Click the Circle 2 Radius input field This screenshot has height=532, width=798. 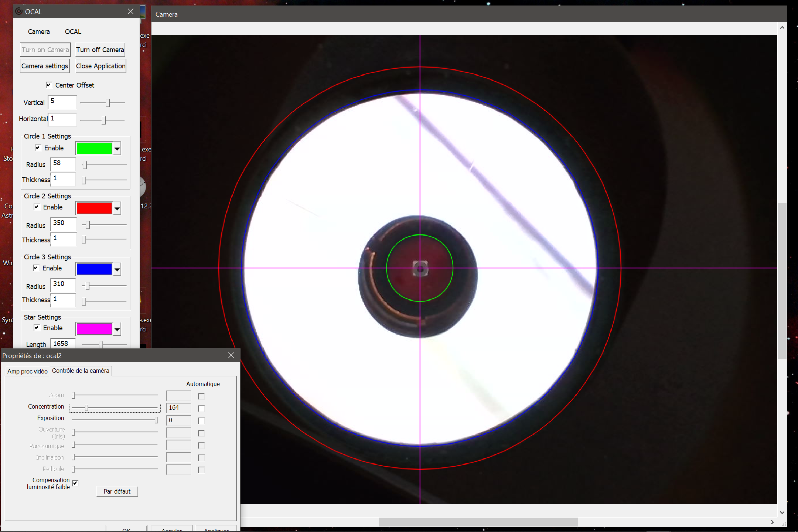(x=63, y=224)
